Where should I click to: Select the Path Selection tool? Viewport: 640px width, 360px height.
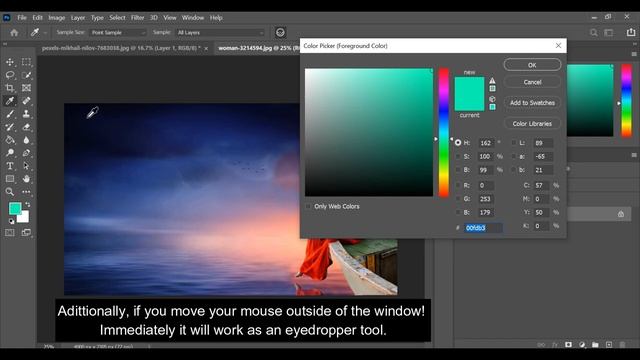coord(26,166)
